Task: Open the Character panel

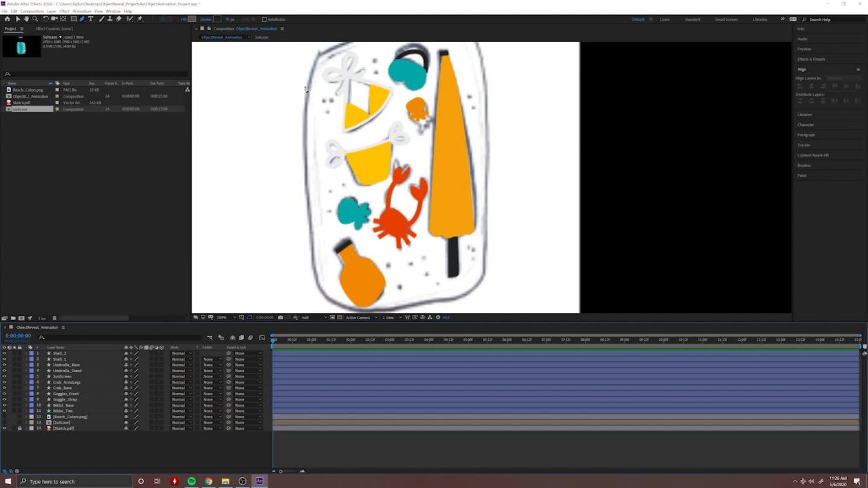Action: [x=806, y=125]
